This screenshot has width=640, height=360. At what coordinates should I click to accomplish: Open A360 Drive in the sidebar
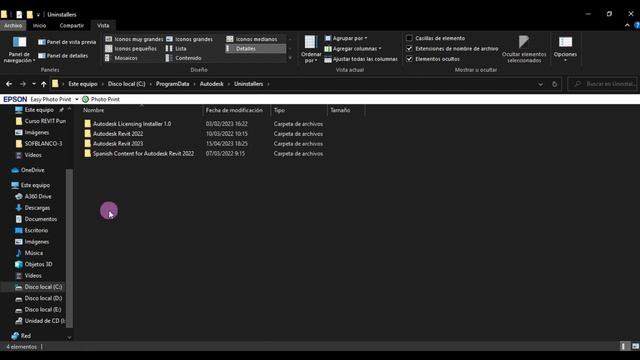33,196
